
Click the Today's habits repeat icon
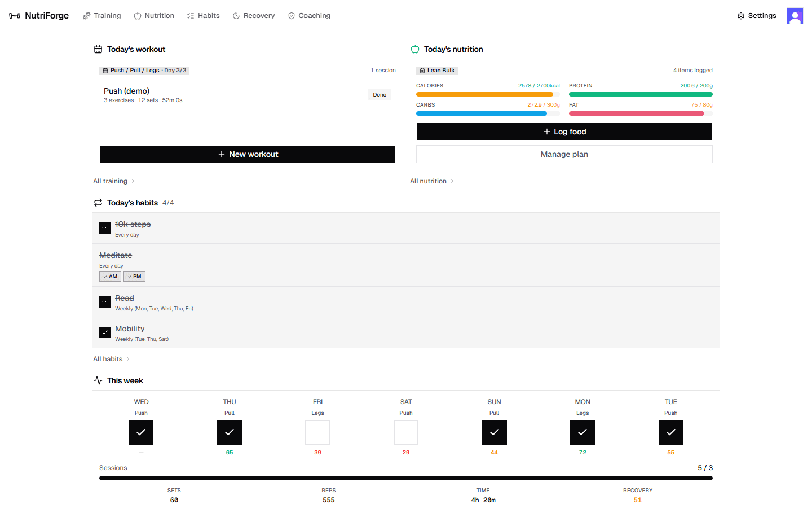pos(98,202)
